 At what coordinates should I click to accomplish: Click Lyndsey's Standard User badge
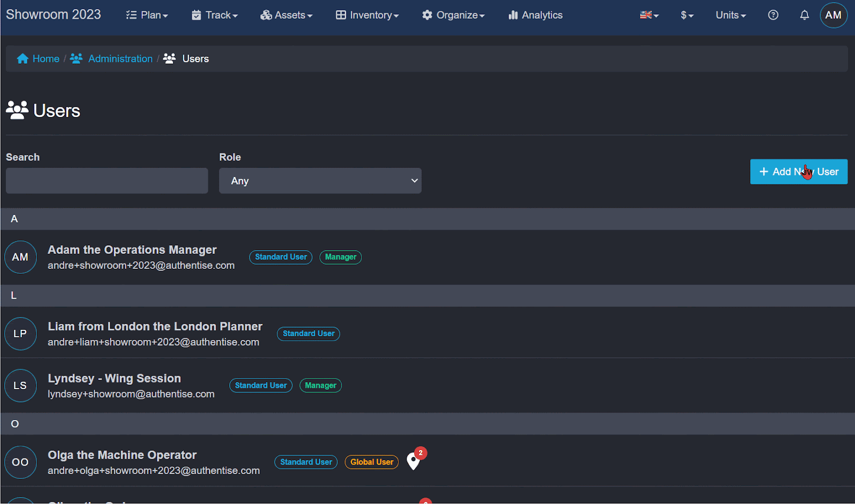(261, 385)
